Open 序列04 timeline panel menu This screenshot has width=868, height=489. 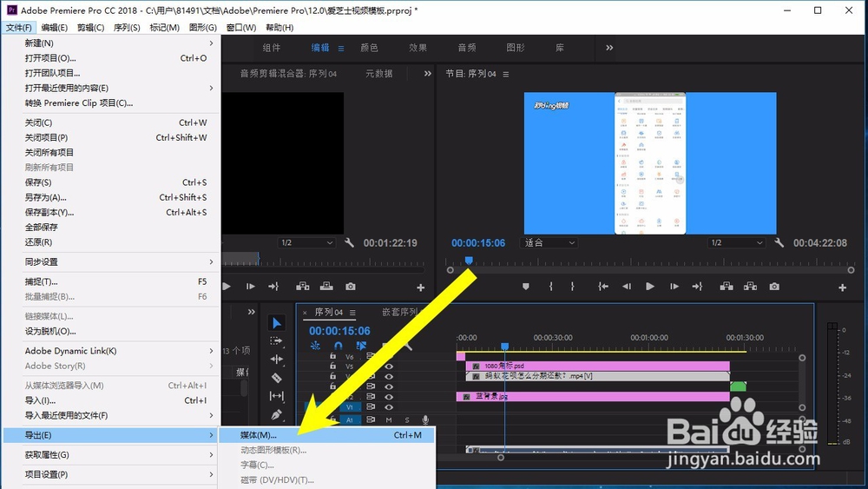click(352, 313)
